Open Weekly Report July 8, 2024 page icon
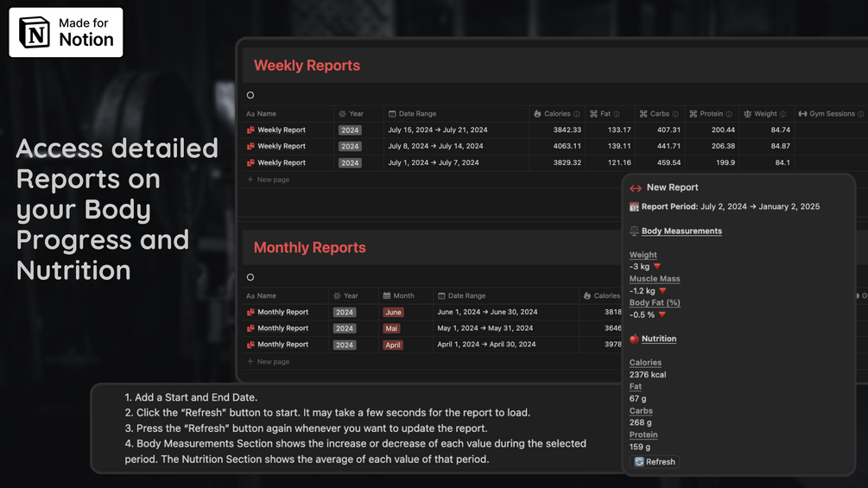This screenshot has height=488, width=868. tap(250, 146)
